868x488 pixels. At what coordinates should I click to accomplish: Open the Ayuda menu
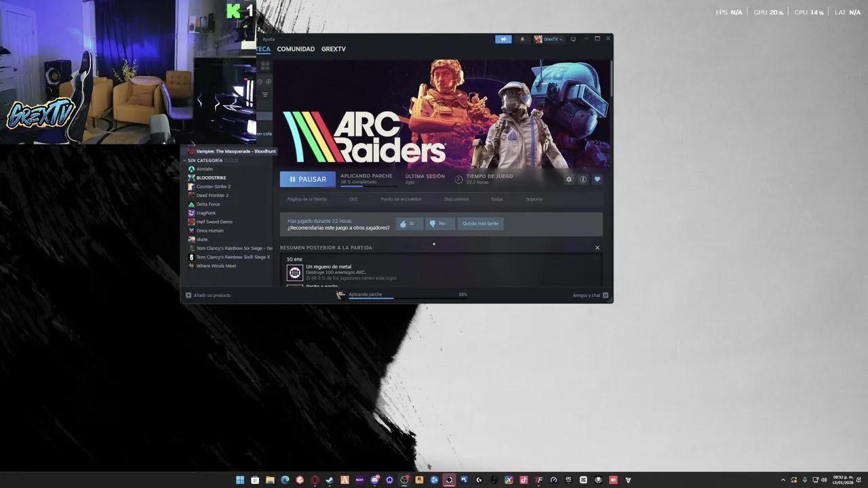point(269,39)
